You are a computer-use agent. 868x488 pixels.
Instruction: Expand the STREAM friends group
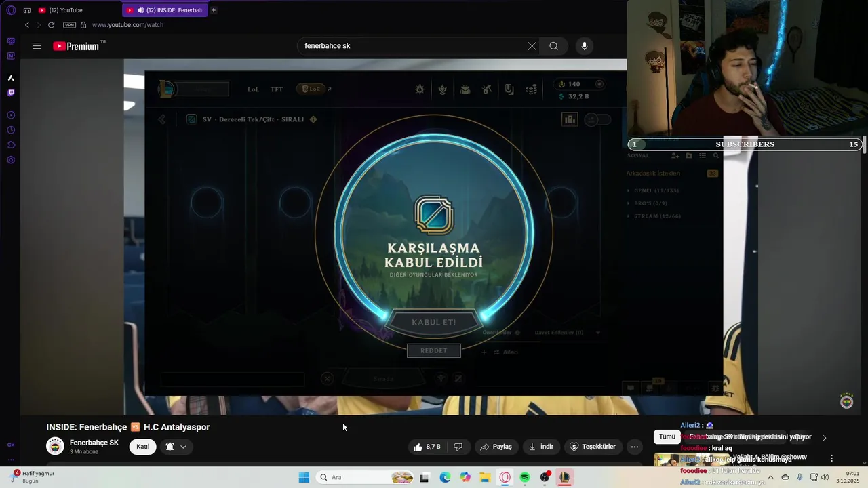(657, 216)
